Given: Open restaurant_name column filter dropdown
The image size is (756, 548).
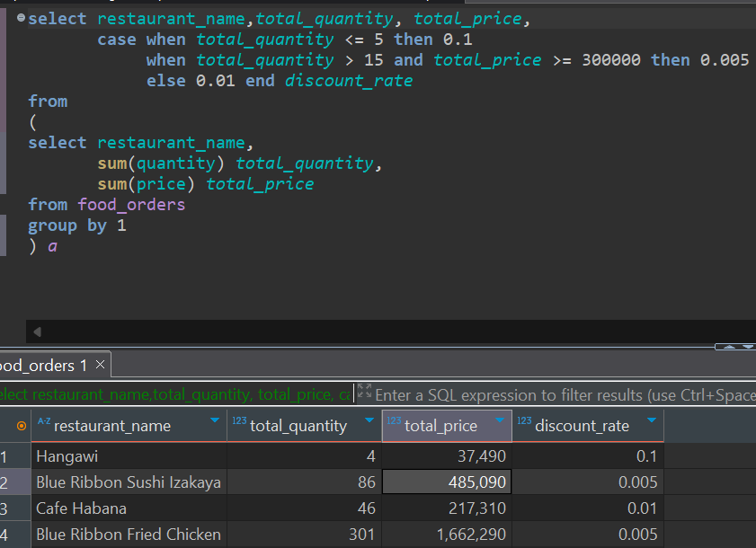Looking at the screenshot, I should pos(215,420).
